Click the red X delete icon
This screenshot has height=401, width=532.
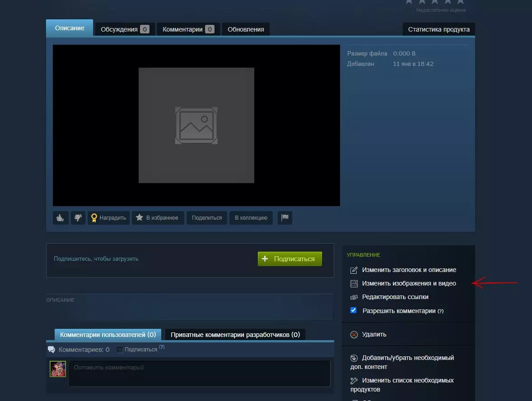pyautogui.click(x=354, y=335)
